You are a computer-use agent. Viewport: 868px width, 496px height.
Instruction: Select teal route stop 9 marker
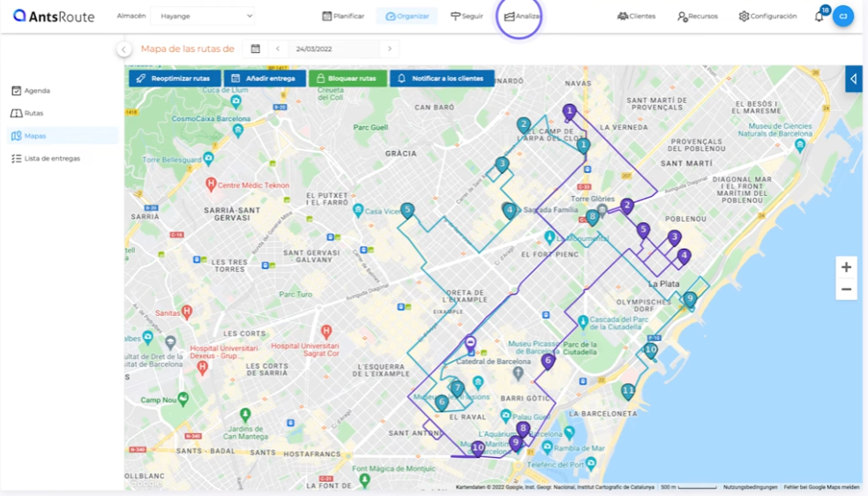(690, 301)
